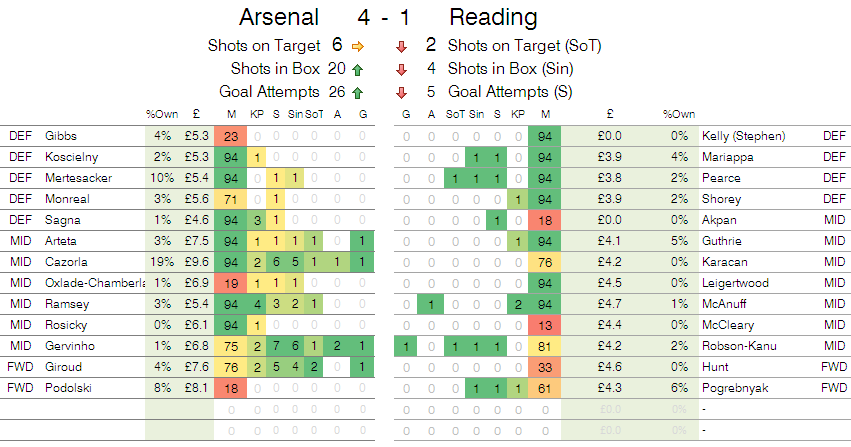Click red down arrow beside Reading Goal Attempts
This screenshot has width=851, height=447.
tap(402, 93)
